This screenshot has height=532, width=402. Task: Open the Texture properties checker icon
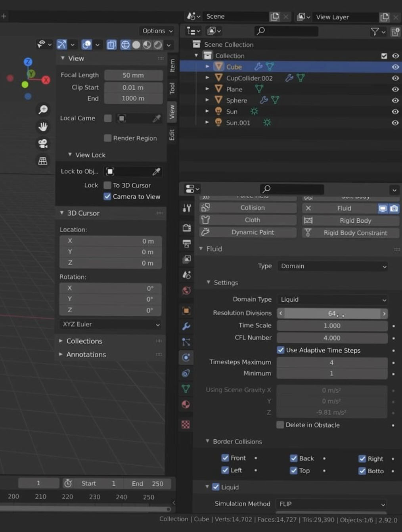coord(186,425)
